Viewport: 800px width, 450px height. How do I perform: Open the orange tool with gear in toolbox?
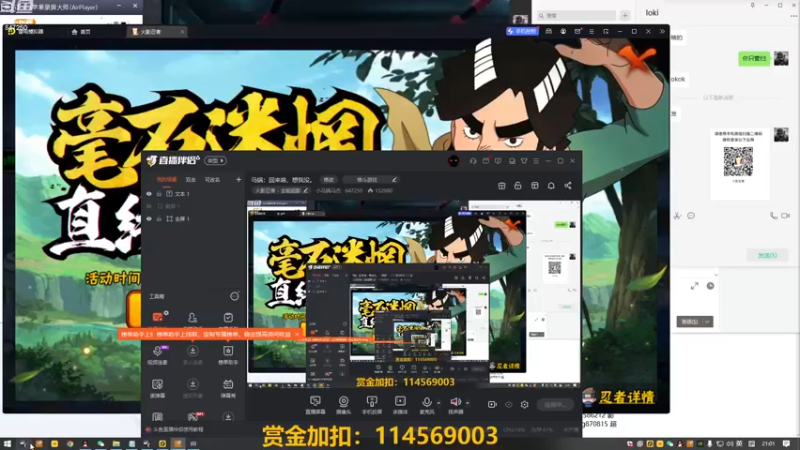[x=158, y=317]
